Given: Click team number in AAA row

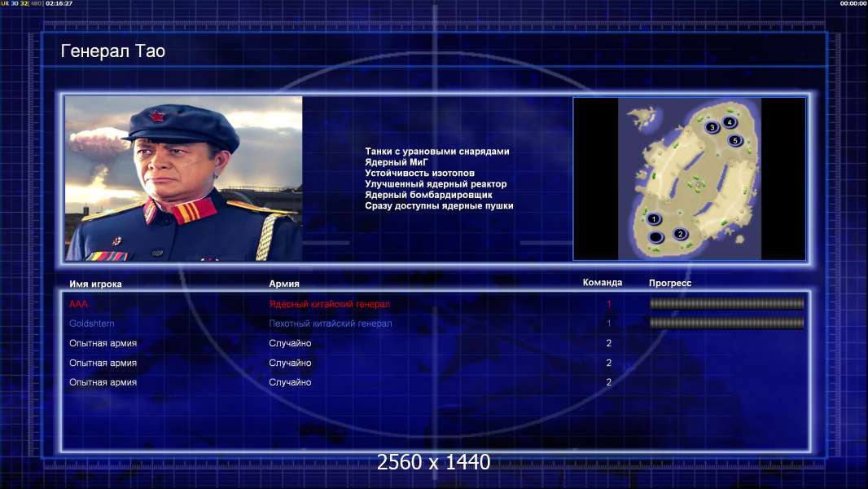Looking at the screenshot, I should click(609, 304).
